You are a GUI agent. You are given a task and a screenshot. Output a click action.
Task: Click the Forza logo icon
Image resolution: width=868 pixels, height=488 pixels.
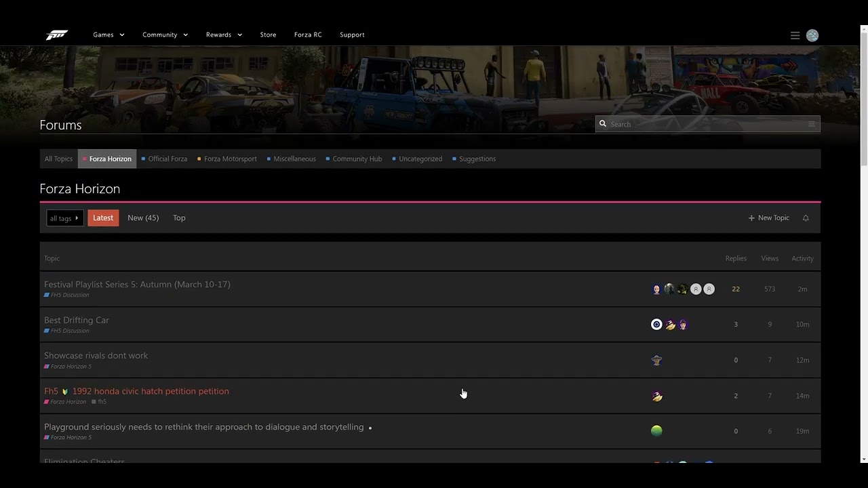click(x=57, y=35)
